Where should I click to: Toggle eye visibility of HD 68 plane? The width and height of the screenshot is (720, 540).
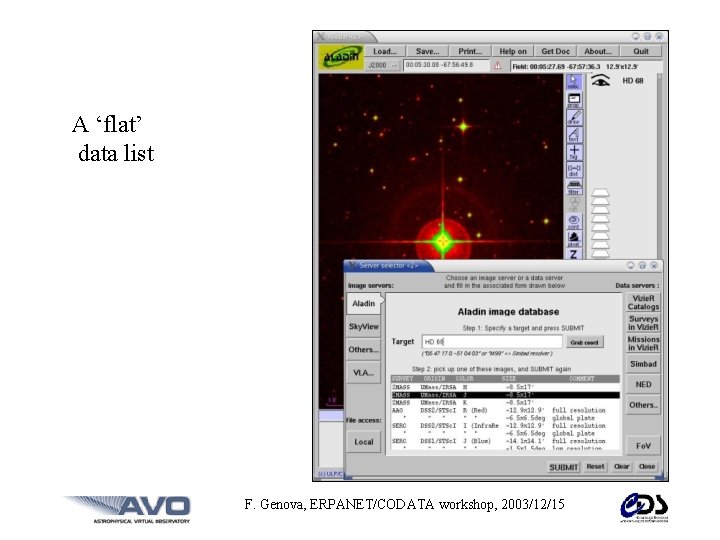(600, 81)
